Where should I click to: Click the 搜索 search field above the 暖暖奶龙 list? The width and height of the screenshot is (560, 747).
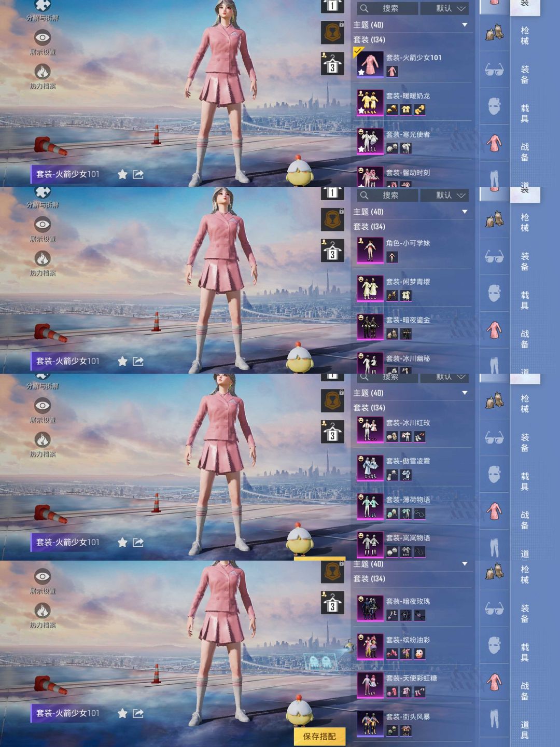(x=388, y=8)
